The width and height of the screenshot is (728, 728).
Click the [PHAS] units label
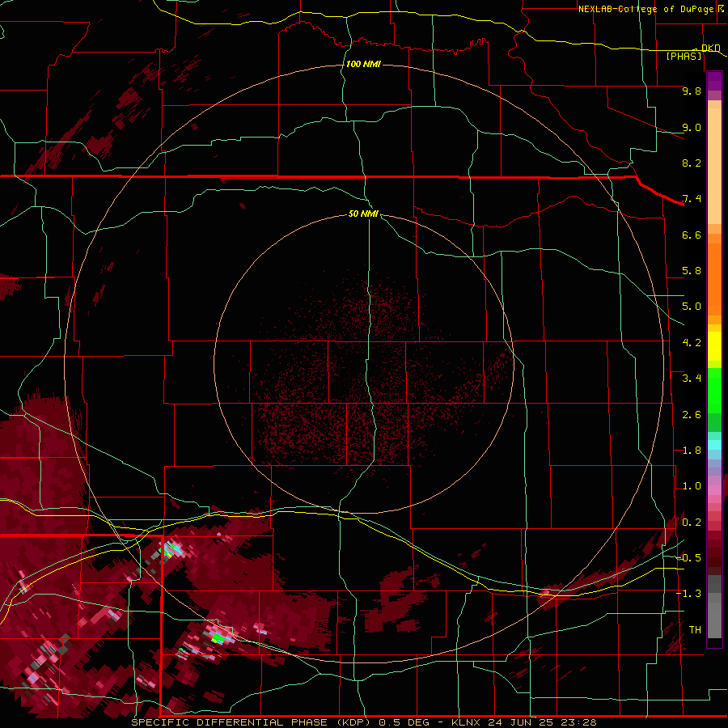pos(684,56)
